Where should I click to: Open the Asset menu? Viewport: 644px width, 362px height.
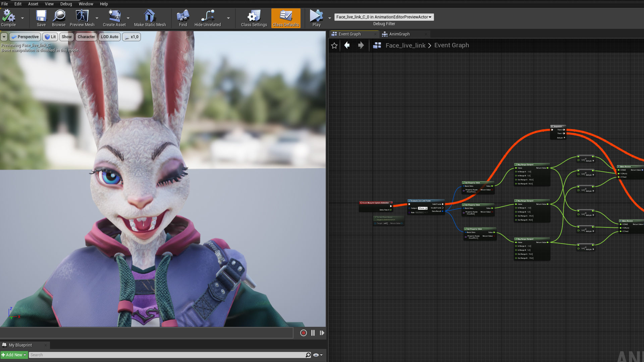33,4
